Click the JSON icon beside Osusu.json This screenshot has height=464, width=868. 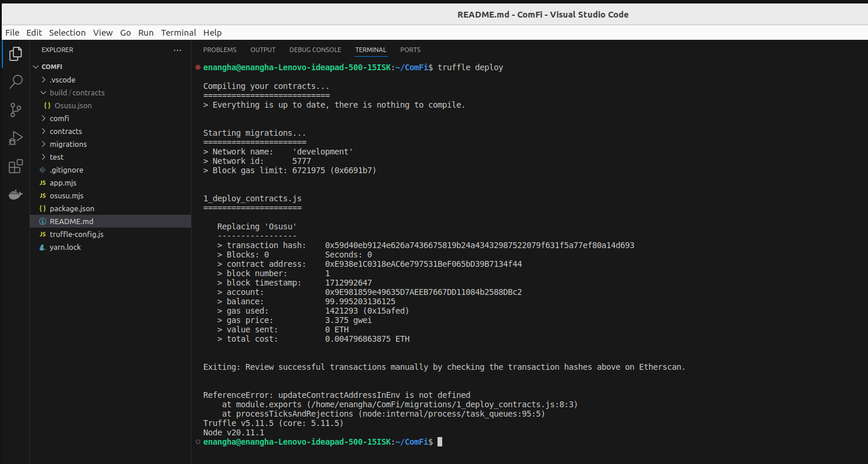point(47,106)
